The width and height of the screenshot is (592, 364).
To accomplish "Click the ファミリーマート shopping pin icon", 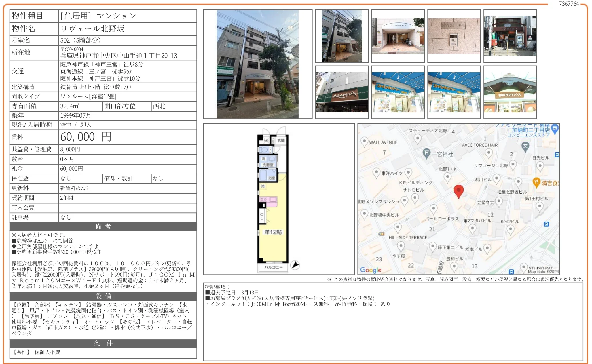I will 555,128.
